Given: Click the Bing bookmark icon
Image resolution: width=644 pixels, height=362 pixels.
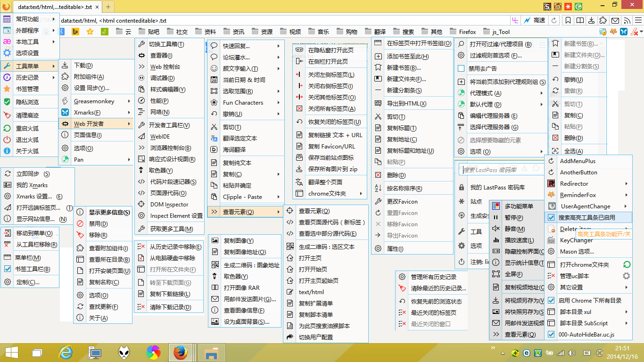Looking at the screenshot, I should coord(75,32).
